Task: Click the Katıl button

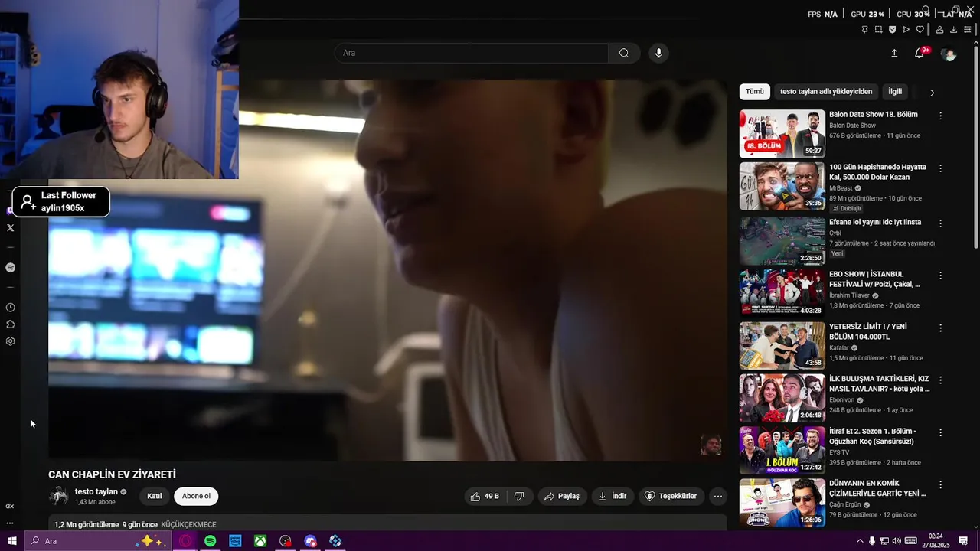Action: 155,496
